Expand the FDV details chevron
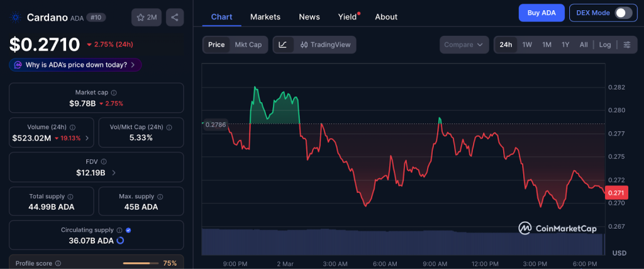This screenshot has width=644, height=269. click(113, 173)
